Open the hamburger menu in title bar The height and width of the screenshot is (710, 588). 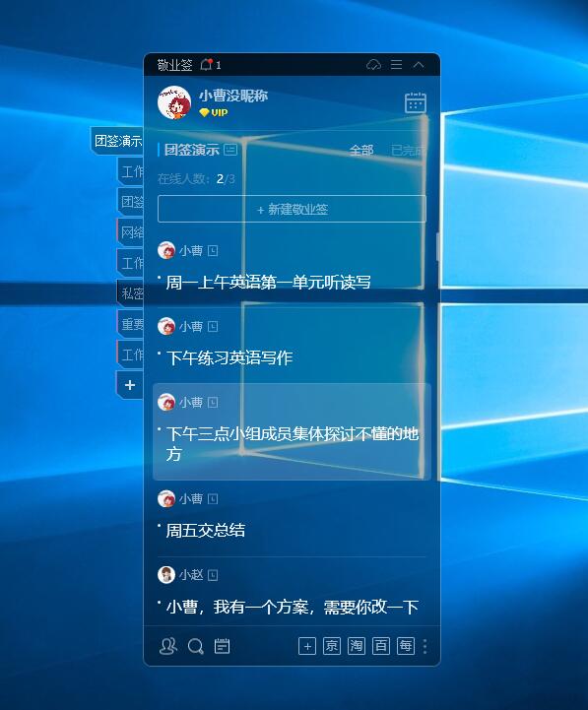[x=396, y=64]
